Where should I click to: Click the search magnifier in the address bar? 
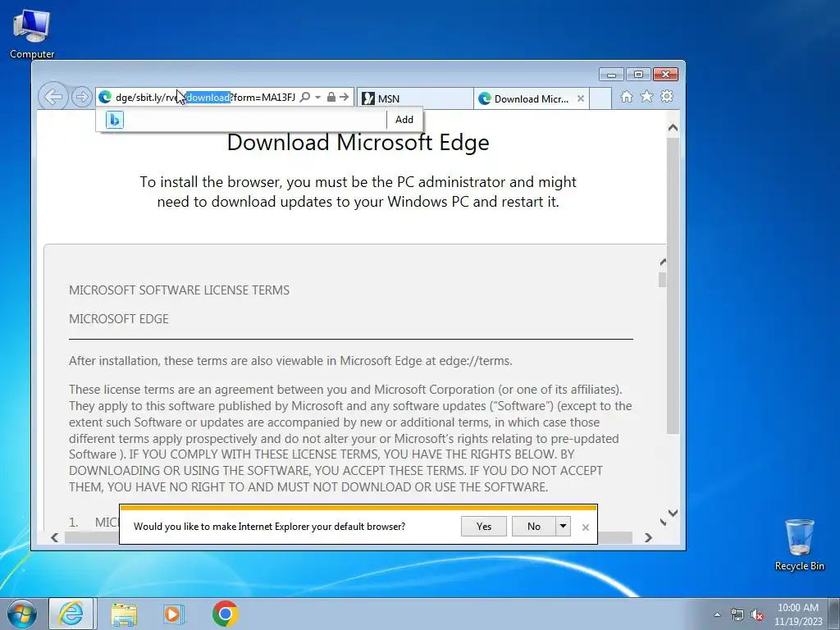pos(305,97)
